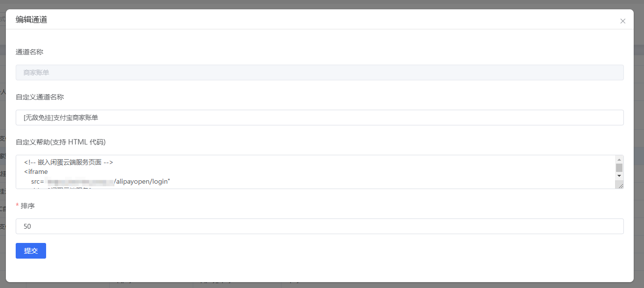Click the 排序 field containing 50
This screenshot has height=288, width=644.
click(320, 226)
